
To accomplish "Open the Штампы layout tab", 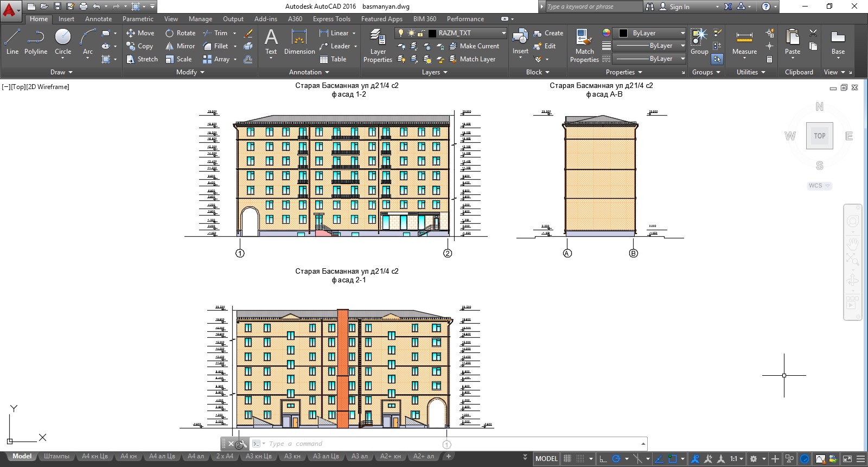I will tap(56, 456).
